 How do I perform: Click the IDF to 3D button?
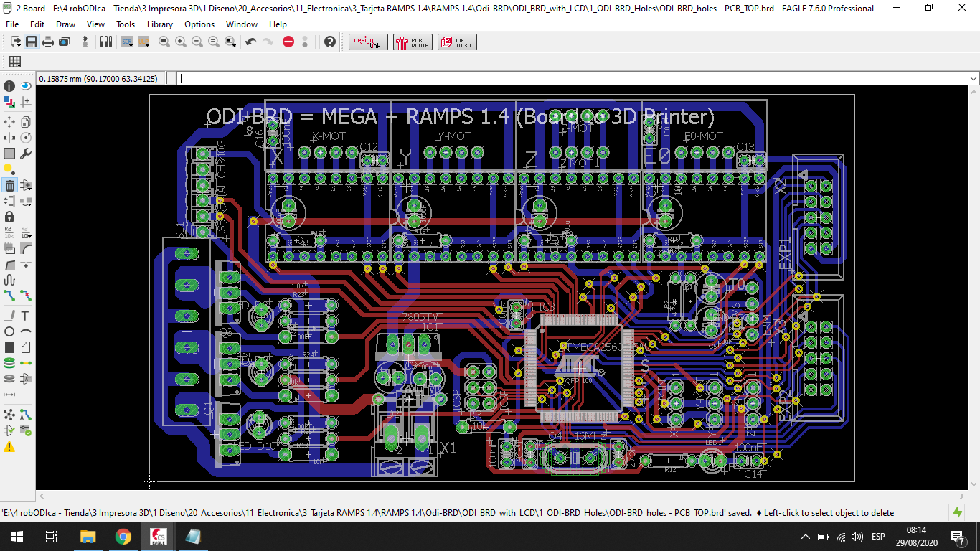[457, 42]
